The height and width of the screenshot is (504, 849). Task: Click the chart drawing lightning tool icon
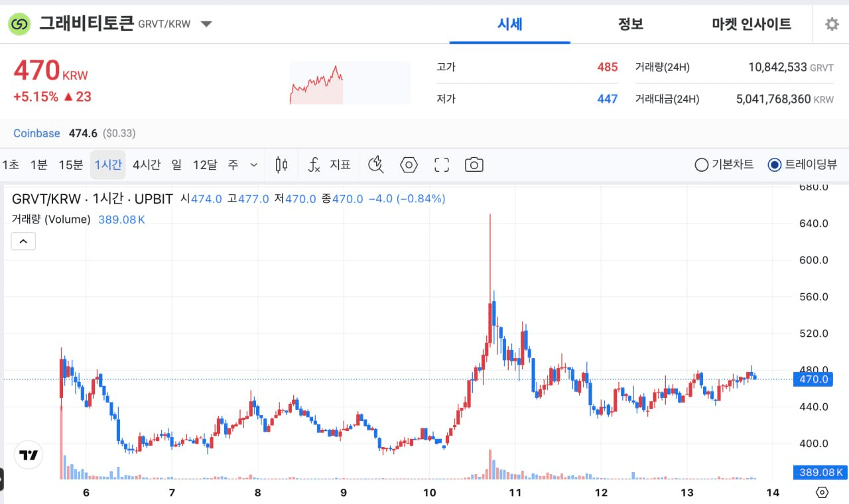click(376, 165)
